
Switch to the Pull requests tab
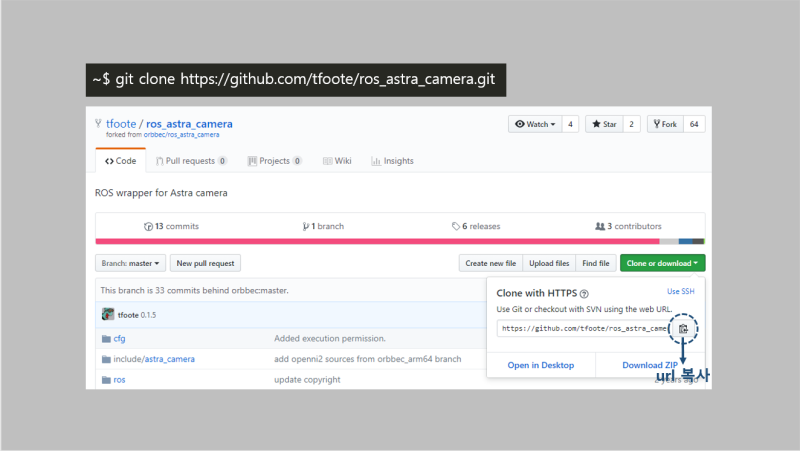192,161
